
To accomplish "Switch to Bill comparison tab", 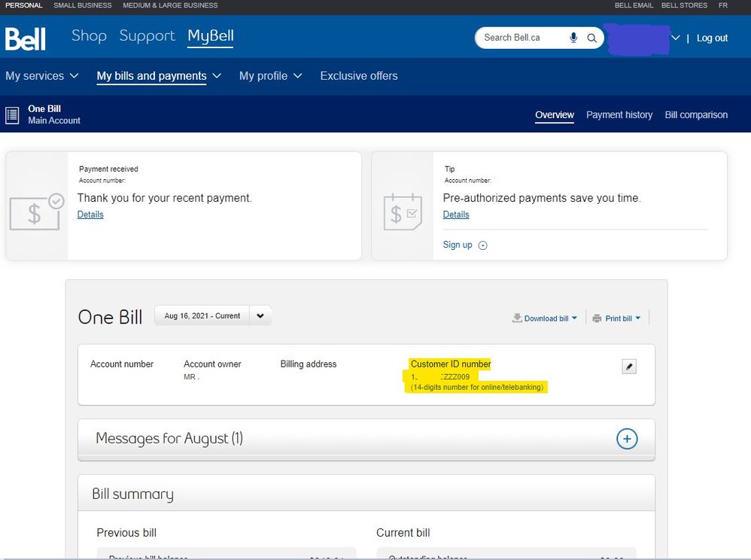I will (696, 115).
